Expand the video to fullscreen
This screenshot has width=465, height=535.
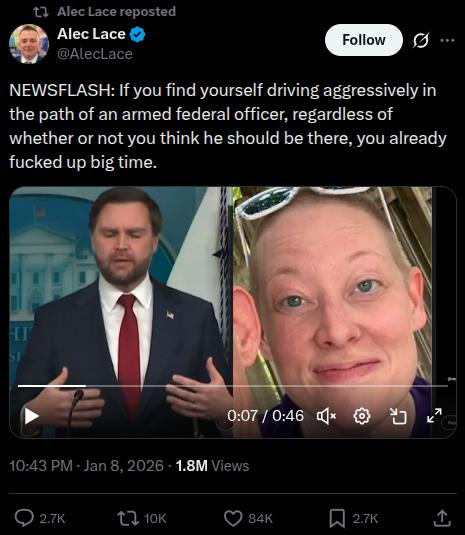point(434,416)
